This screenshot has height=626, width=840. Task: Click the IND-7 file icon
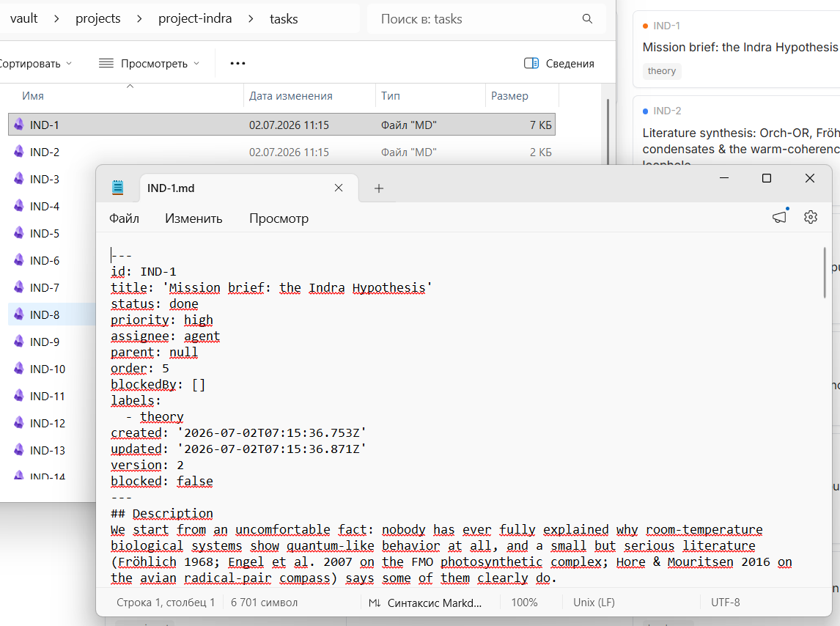pos(19,287)
